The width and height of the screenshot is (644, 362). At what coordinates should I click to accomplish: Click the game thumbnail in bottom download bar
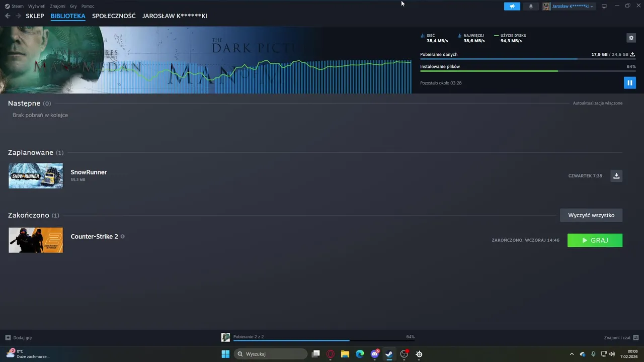[225, 337]
